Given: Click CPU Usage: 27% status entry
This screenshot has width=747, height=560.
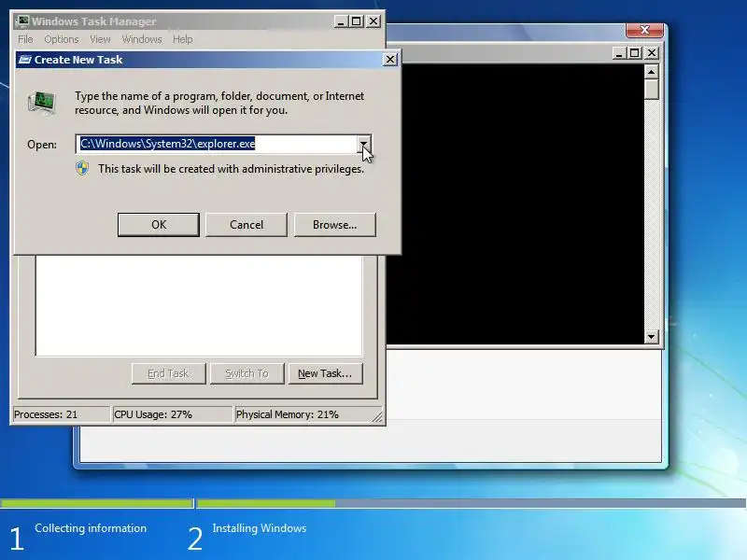Looking at the screenshot, I should coord(172,414).
